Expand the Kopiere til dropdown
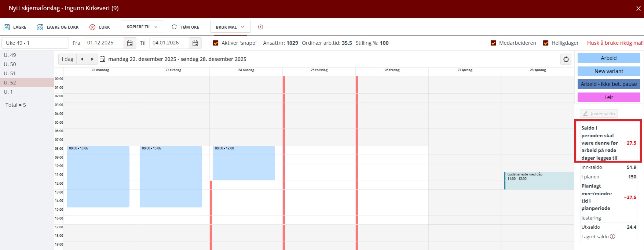This screenshot has width=644, height=250. click(142, 27)
